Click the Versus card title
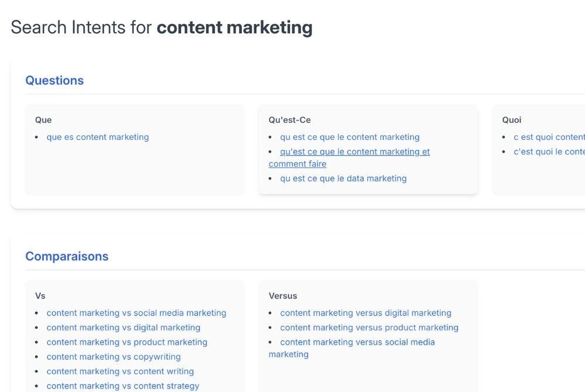The width and height of the screenshot is (585, 392). click(x=283, y=296)
